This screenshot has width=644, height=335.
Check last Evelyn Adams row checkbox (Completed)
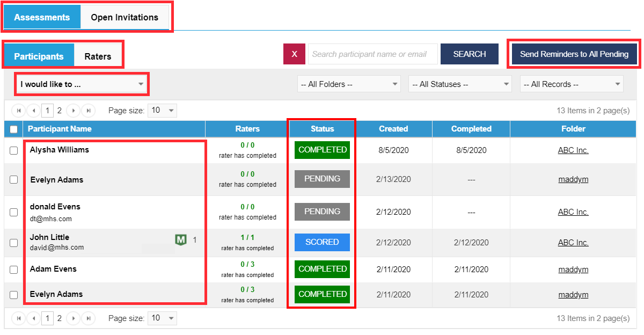13,295
